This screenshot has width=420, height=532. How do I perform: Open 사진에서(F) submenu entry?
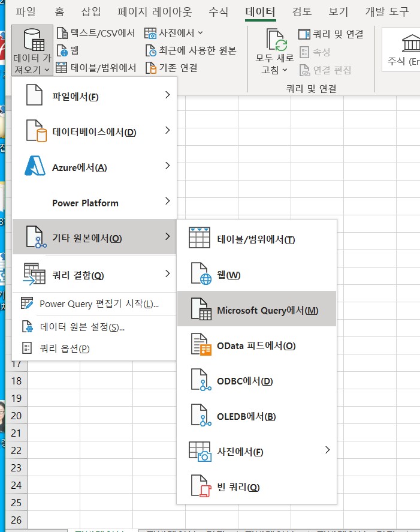[257, 451]
